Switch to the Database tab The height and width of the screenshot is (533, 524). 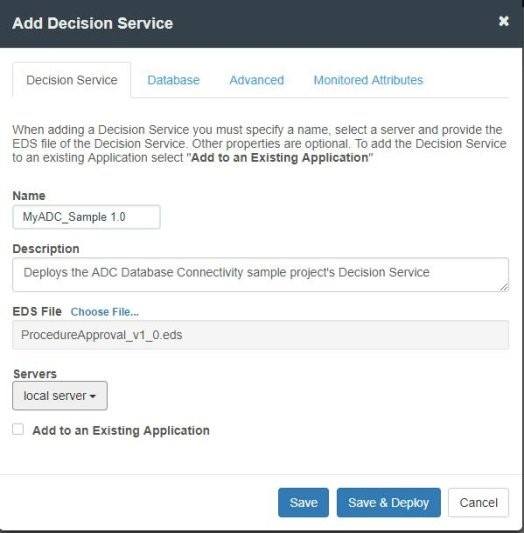tap(173, 80)
